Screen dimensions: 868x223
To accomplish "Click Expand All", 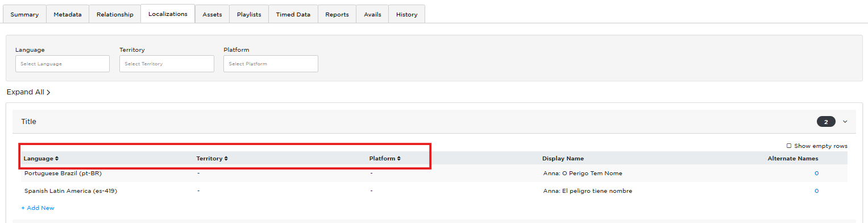I will (28, 92).
